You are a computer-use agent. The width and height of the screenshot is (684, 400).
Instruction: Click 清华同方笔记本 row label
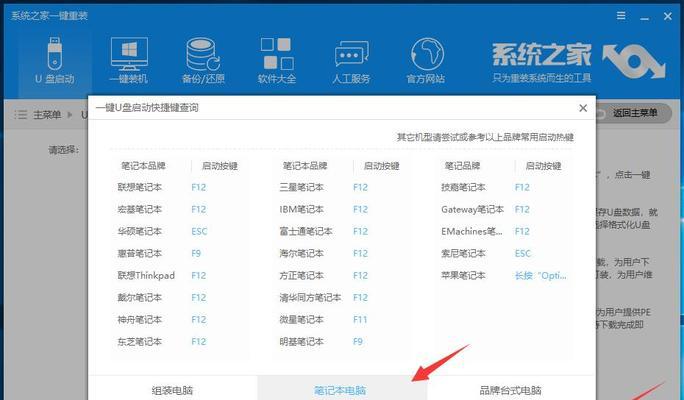click(310, 297)
